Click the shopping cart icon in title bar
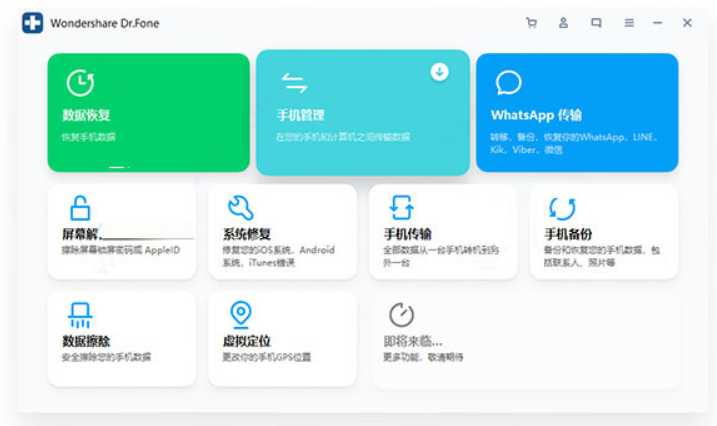717x426 pixels. [532, 22]
